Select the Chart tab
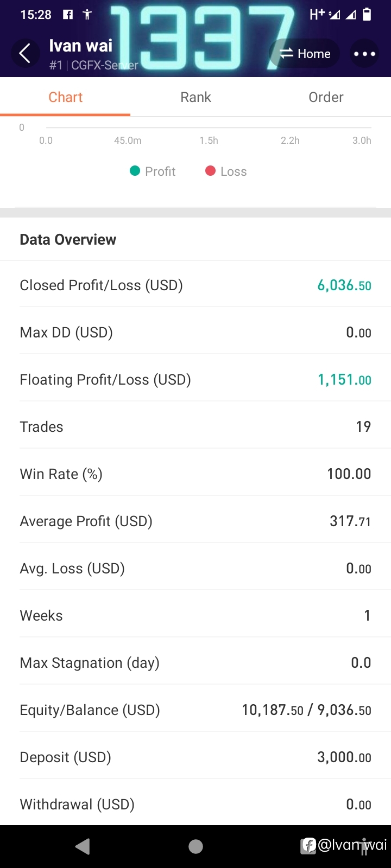The height and width of the screenshot is (868, 391). click(65, 97)
